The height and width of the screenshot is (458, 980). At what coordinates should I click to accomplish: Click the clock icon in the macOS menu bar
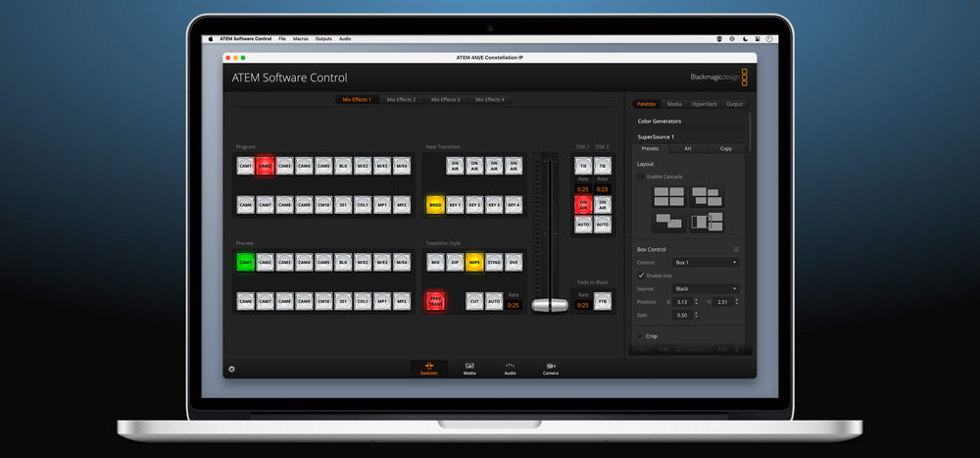pos(769,39)
